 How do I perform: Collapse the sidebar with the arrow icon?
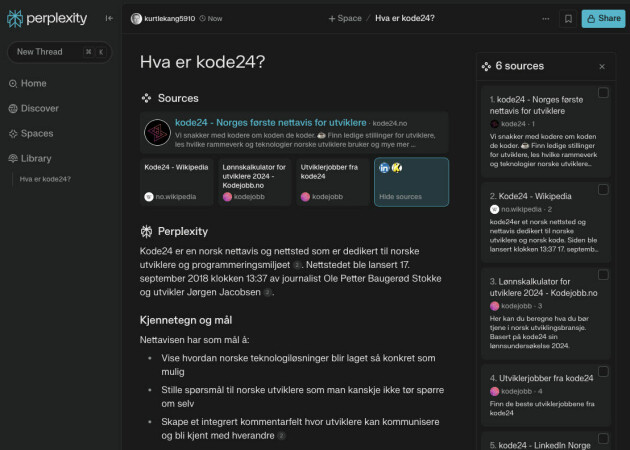tap(109, 18)
